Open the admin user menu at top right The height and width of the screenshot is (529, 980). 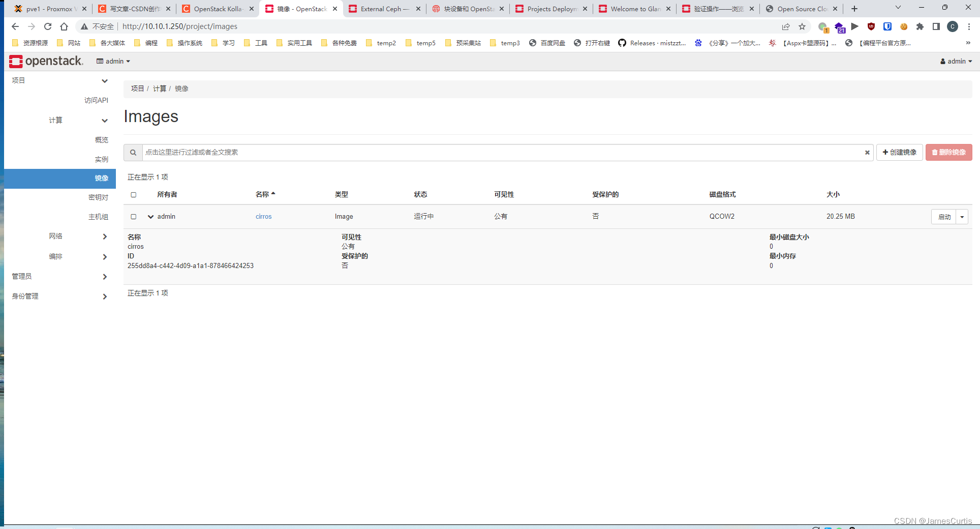point(956,61)
